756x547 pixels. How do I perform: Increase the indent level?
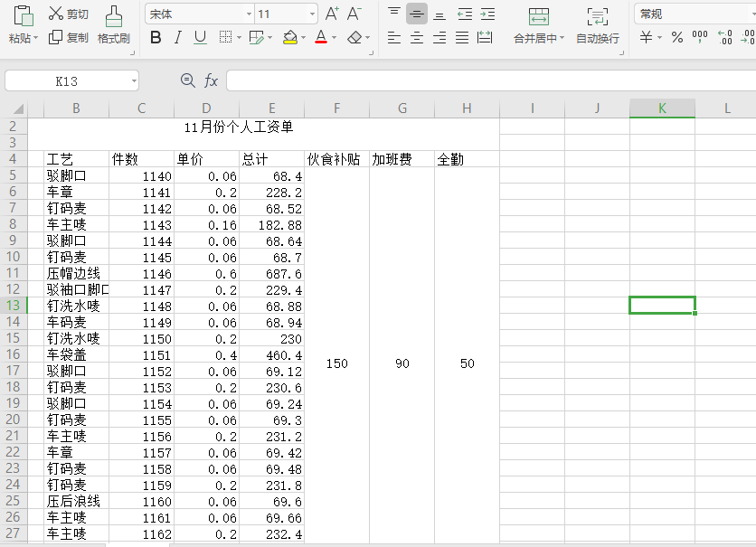[487, 14]
